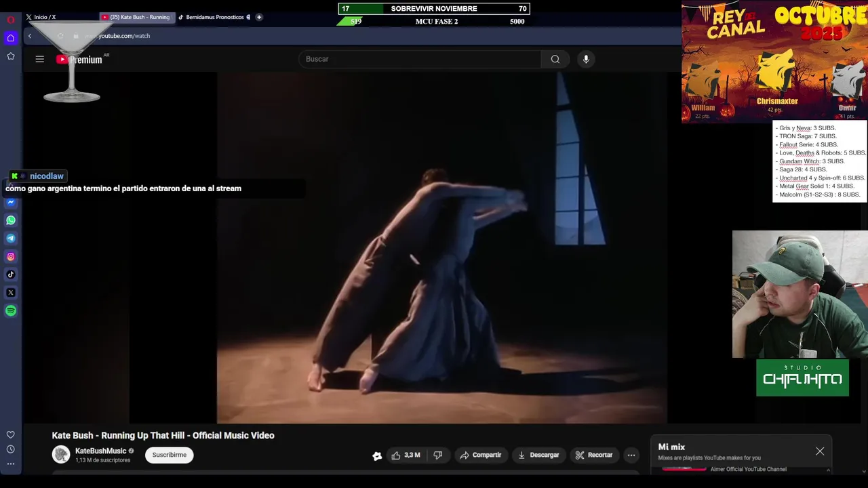Go back with the browser back arrow
The image size is (868, 488).
coord(30,36)
